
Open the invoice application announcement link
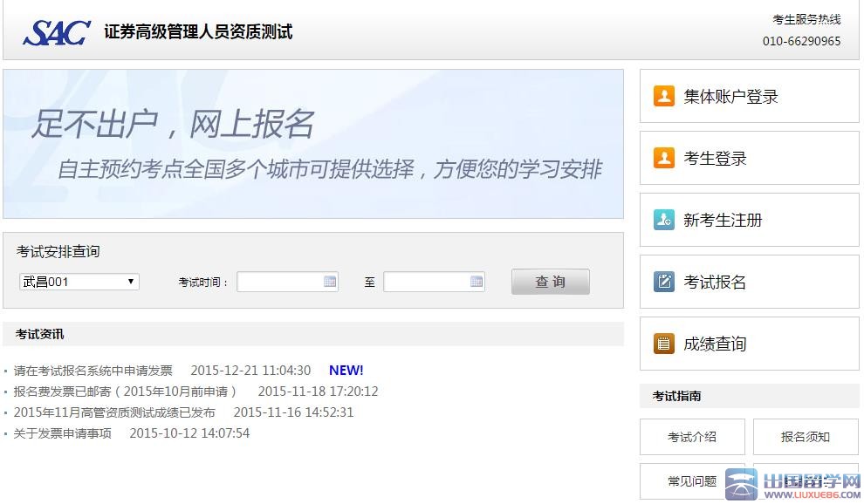pyautogui.click(x=96, y=370)
